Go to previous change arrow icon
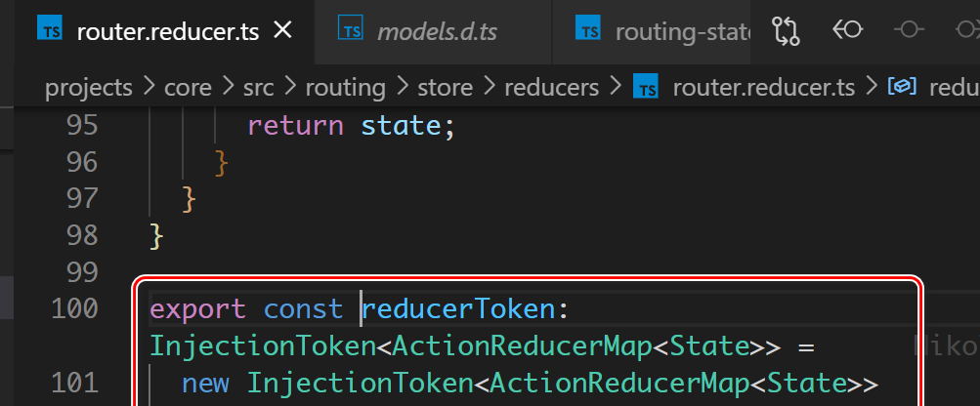980x406 pixels. point(847,29)
